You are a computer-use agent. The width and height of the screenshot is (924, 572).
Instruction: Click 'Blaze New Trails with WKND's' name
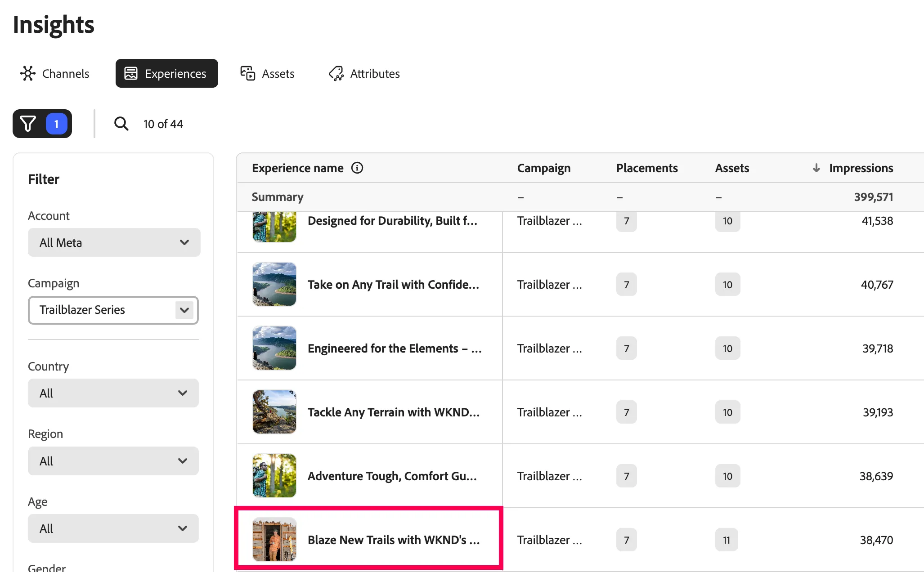[x=394, y=540]
